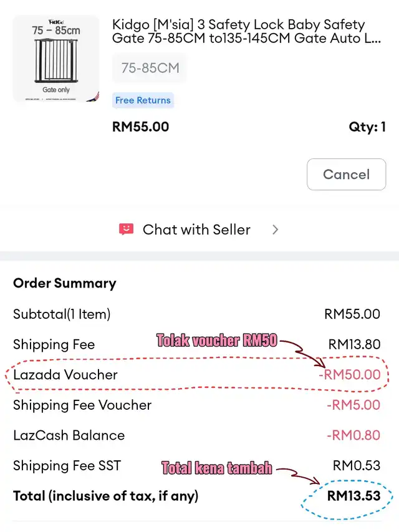Open the Kidgo Baby Safety Gate product title

point(246,32)
